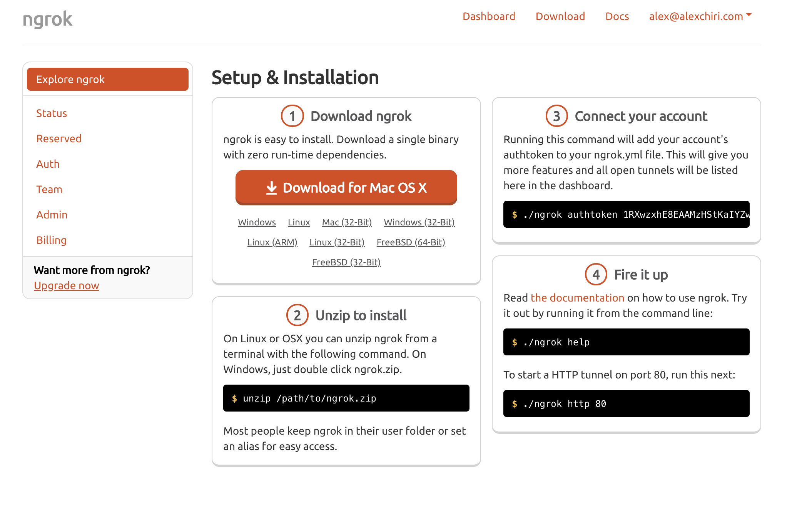The width and height of the screenshot is (812, 510).
Task: Download the FreeBSD (32-Bit) build
Action: pos(346,262)
